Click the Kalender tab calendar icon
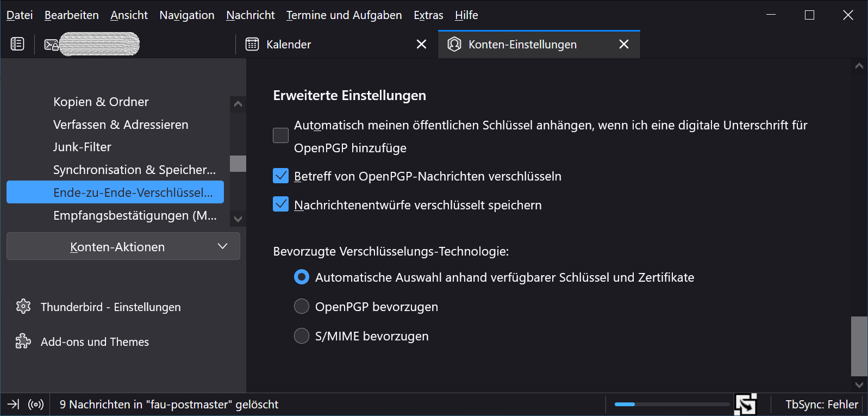This screenshot has width=868, height=416. pos(252,44)
